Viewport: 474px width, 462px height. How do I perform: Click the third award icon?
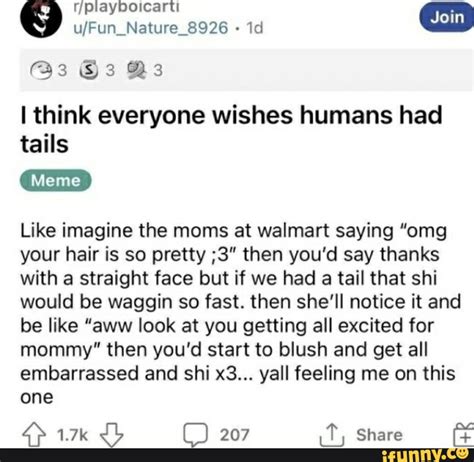[137, 70]
